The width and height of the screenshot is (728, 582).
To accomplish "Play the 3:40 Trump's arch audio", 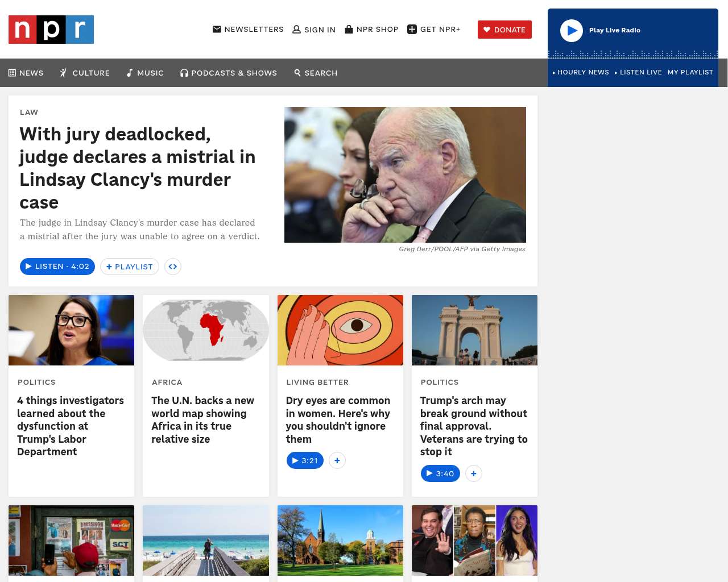I will click(x=440, y=473).
